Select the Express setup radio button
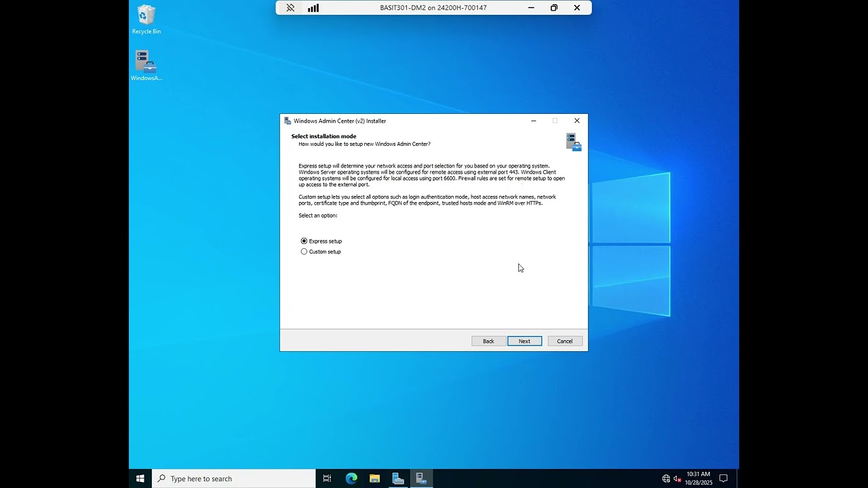The width and height of the screenshot is (868, 488). click(304, 241)
